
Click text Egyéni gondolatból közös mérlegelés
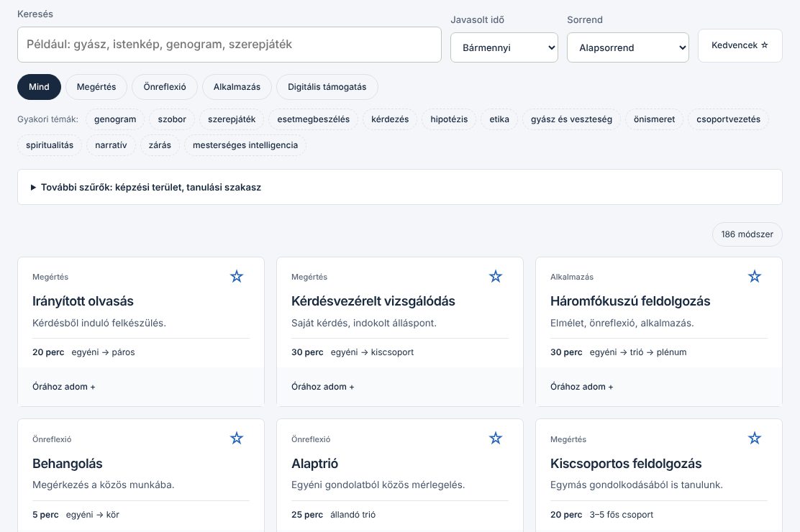pyautogui.click(x=378, y=485)
